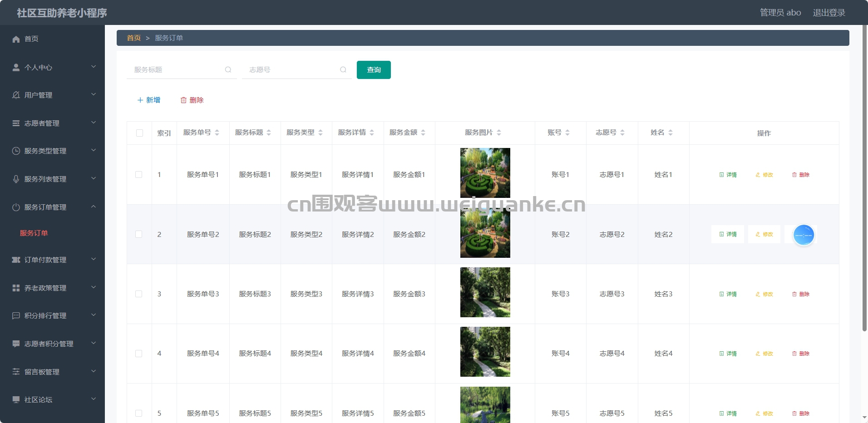Click 修改 for row 服务单号3
The height and width of the screenshot is (423, 868).
pos(764,294)
